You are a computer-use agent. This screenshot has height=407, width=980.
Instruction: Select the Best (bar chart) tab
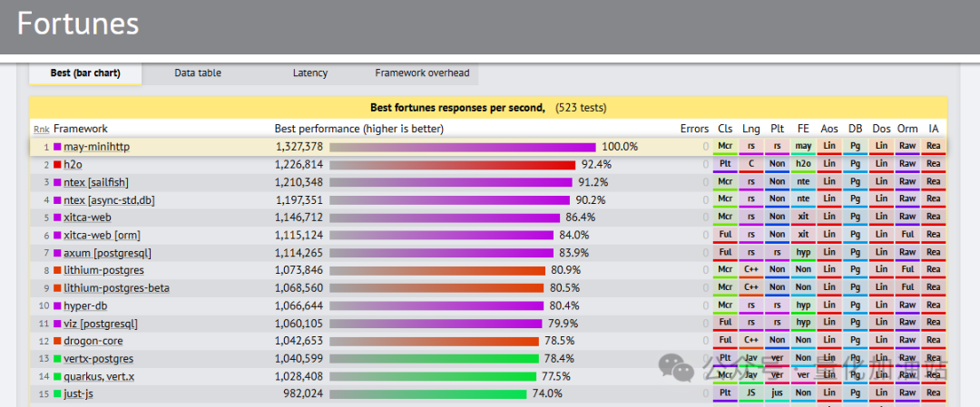click(85, 73)
